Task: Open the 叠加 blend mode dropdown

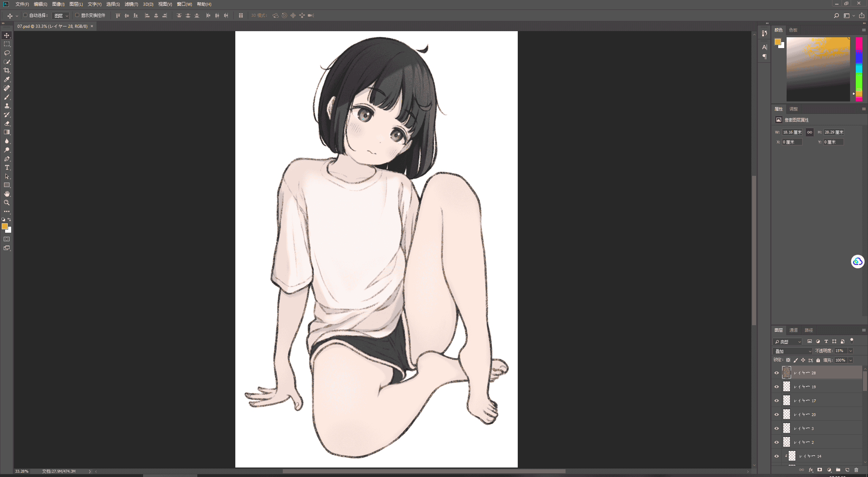Action: pyautogui.click(x=792, y=351)
